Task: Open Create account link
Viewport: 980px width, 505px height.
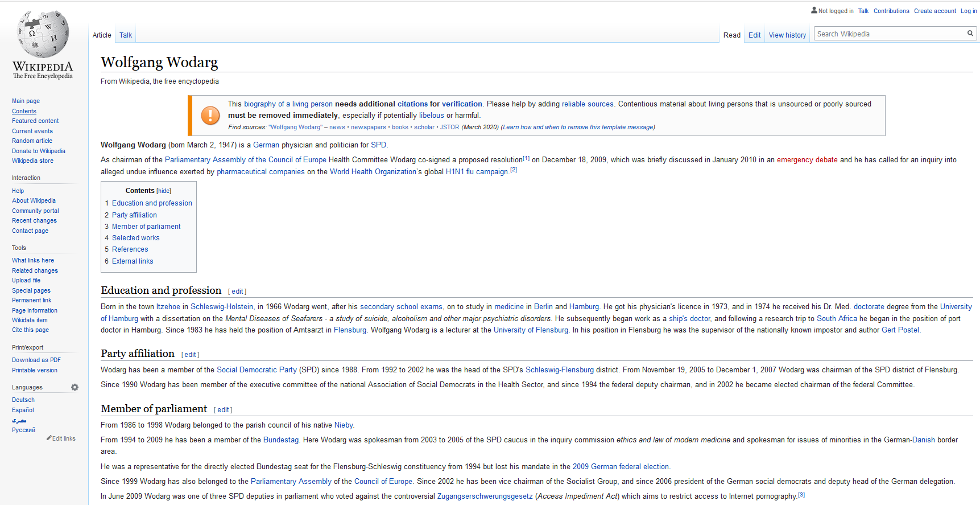Action: [x=935, y=11]
